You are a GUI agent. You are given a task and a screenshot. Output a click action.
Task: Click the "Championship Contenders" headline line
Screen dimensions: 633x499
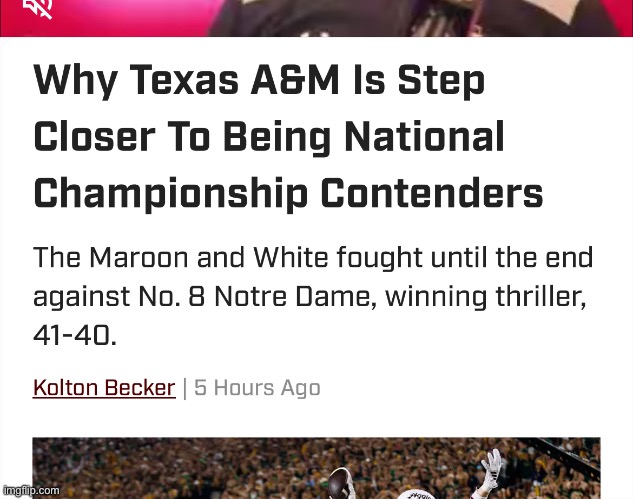(x=288, y=192)
